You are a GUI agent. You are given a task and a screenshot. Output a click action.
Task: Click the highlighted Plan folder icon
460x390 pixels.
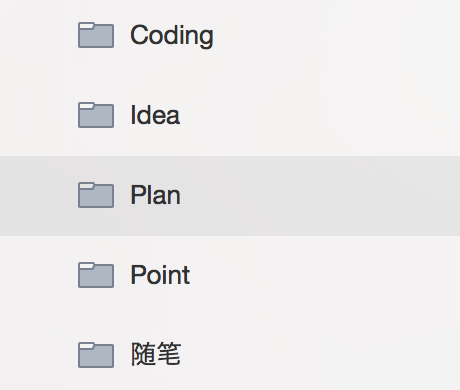click(96, 195)
